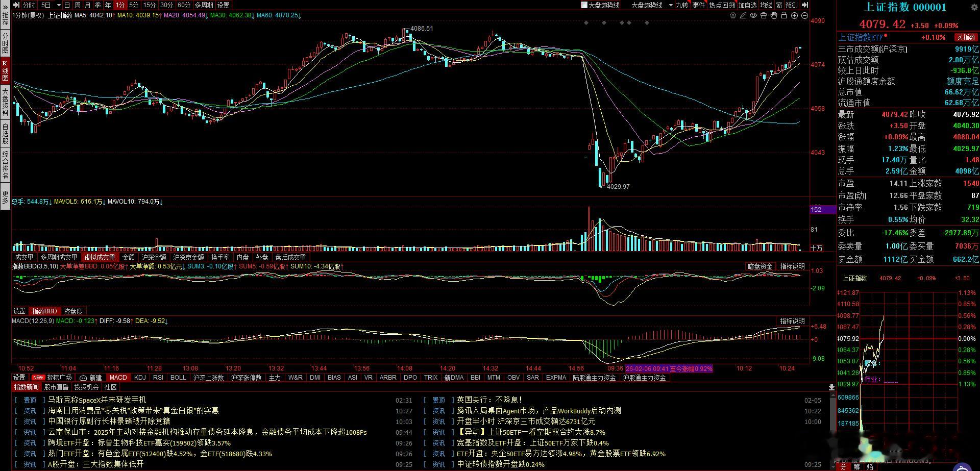Switch to the 沪深金额 tab
Image resolution: width=980 pixels, height=471 pixels.
[x=154, y=257]
